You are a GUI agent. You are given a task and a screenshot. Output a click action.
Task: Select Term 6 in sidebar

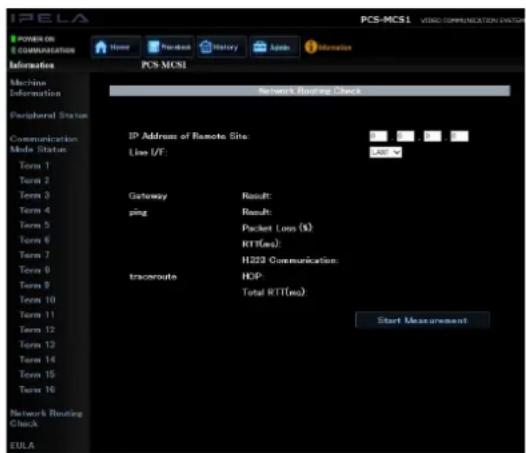pos(34,240)
